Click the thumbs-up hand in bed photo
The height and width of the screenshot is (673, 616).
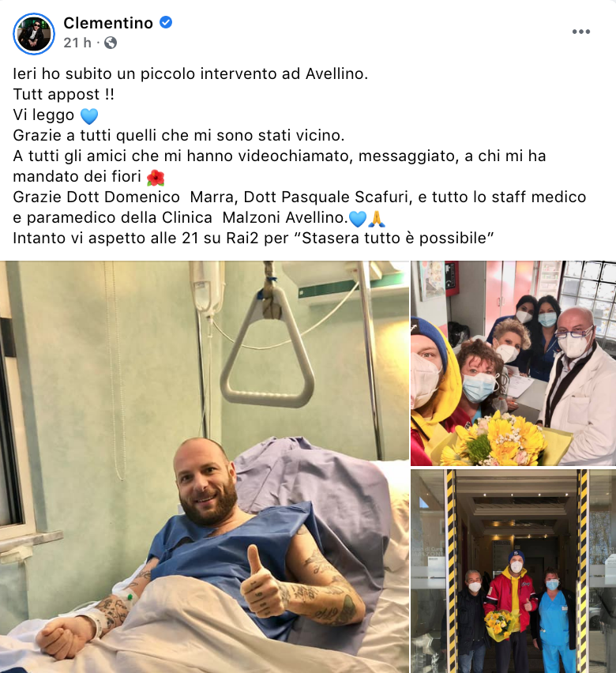click(x=261, y=581)
